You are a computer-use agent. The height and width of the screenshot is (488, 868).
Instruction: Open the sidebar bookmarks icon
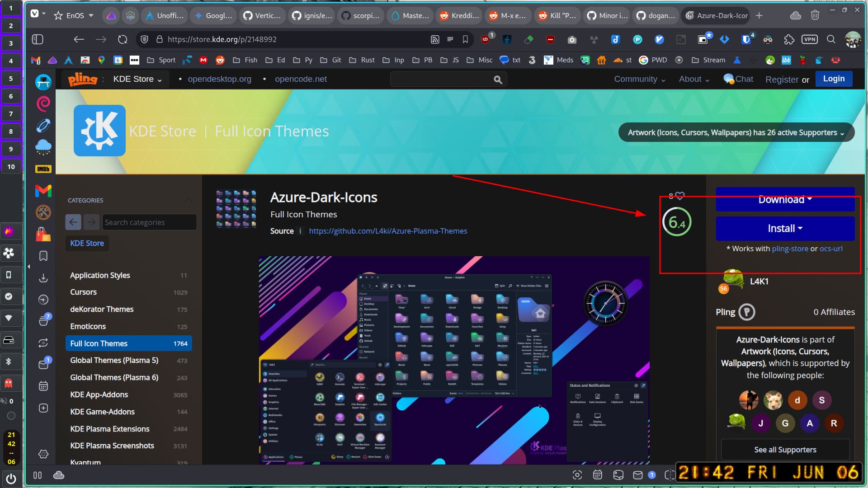pos(43,256)
